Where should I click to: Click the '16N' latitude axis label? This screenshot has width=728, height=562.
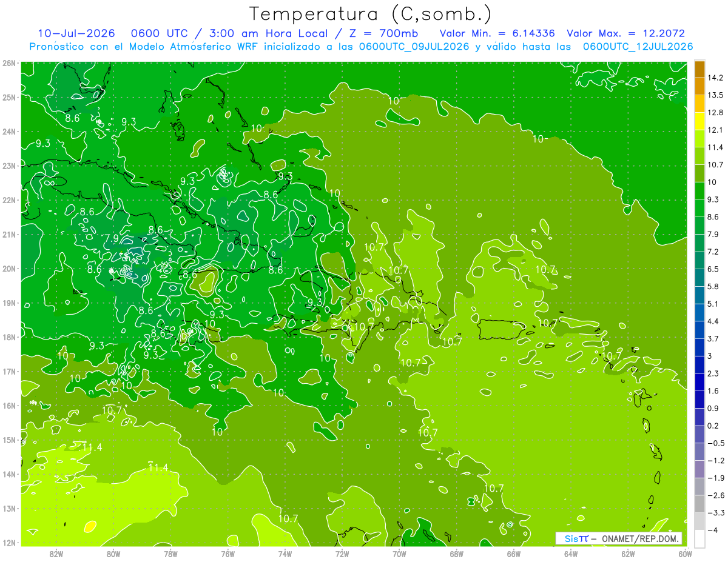8,406
